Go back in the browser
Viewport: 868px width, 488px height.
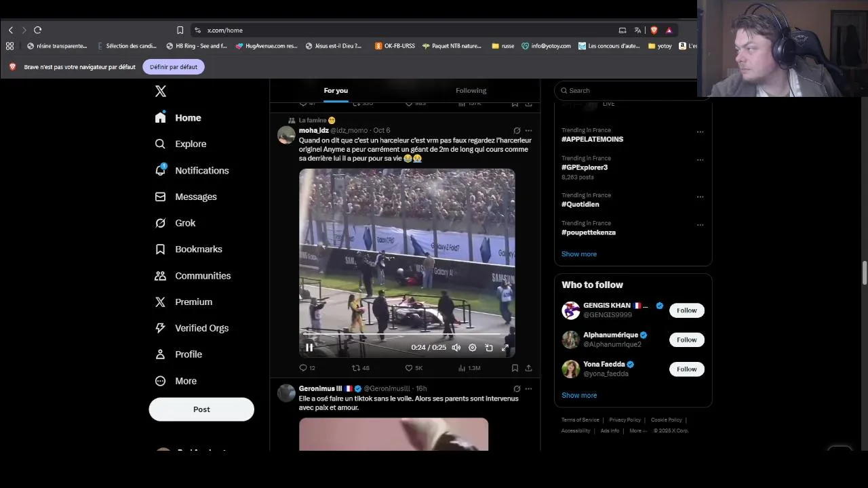(11, 30)
